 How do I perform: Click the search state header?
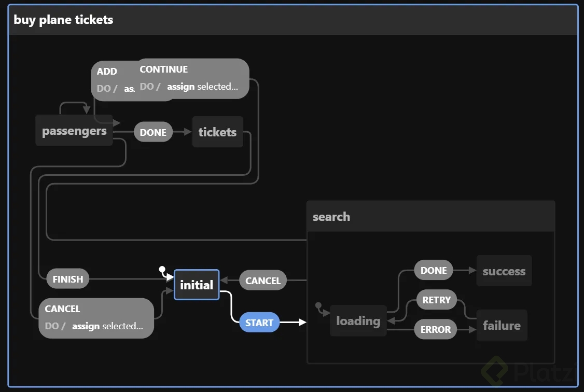(331, 217)
